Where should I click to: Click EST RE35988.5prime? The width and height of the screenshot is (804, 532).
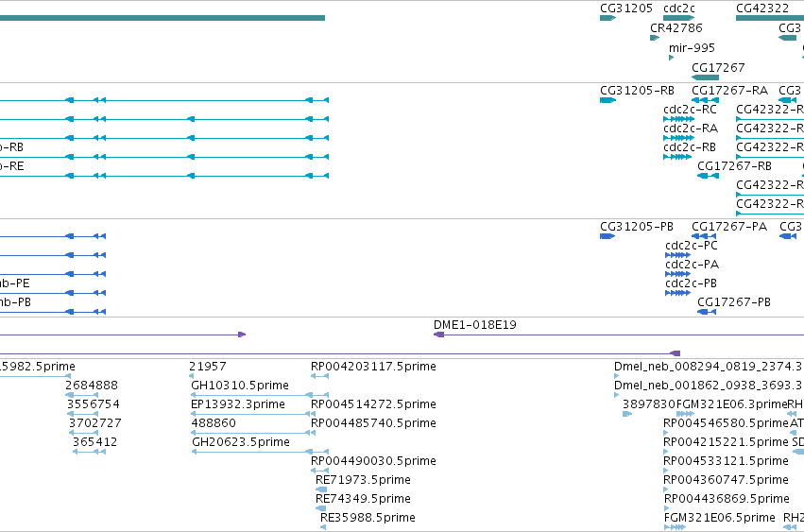click(368, 518)
